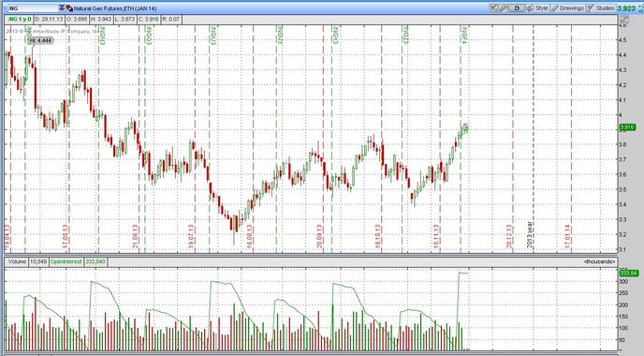
Task: Open the symbol selector dropdown arrow
Action: tap(62, 8)
